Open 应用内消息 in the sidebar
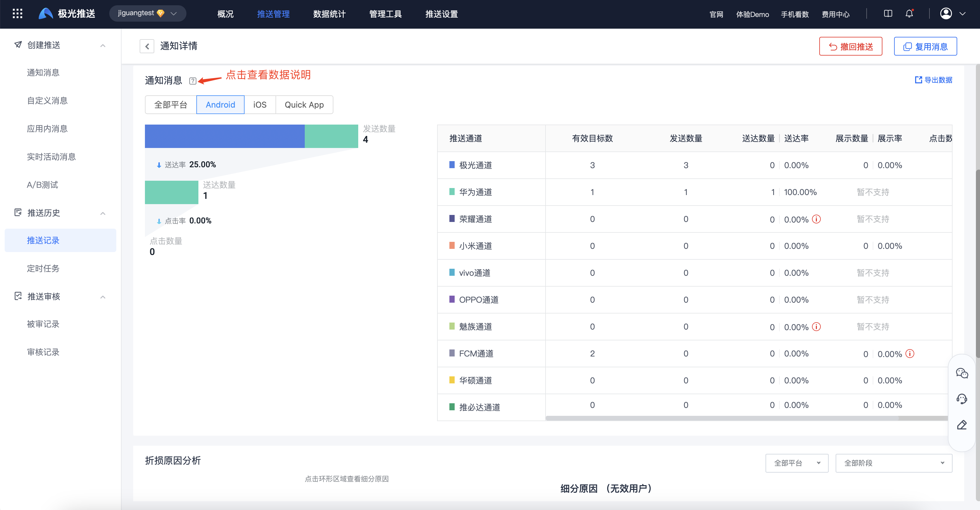This screenshot has height=510, width=980. (x=47, y=129)
